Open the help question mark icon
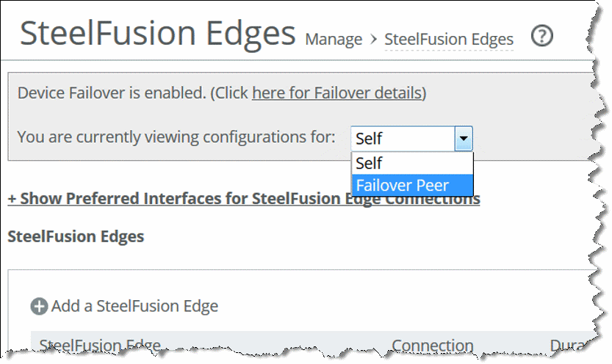 tap(542, 36)
